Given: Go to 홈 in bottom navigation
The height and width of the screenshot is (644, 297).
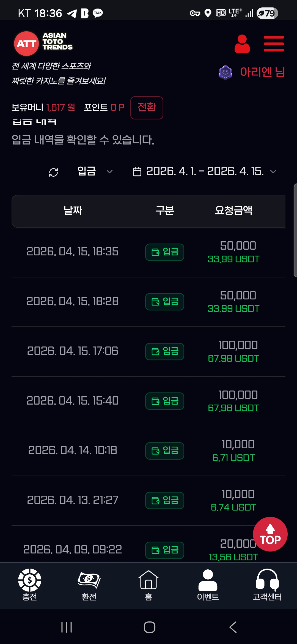Looking at the screenshot, I should 148,584.
